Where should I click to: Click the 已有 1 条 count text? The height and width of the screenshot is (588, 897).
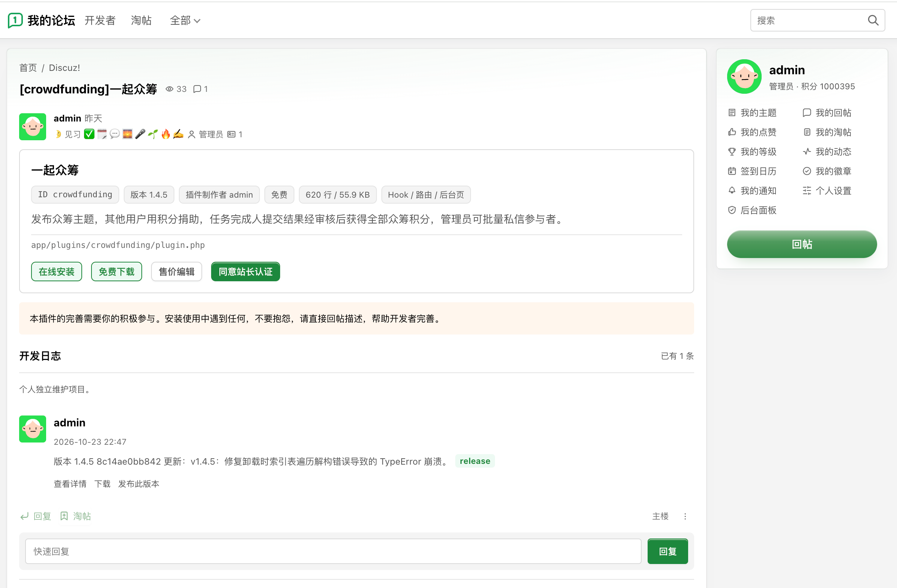click(x=677, y=356)
